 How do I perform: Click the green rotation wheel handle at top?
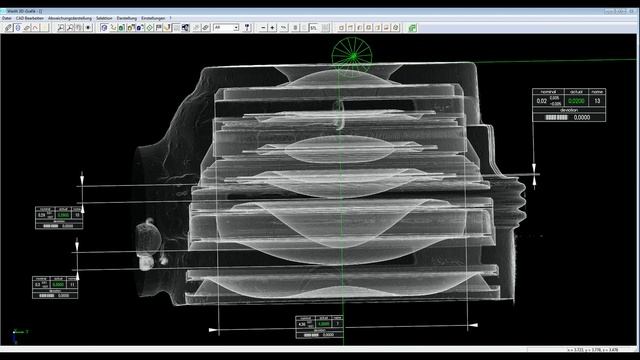[x=352, y=56]
